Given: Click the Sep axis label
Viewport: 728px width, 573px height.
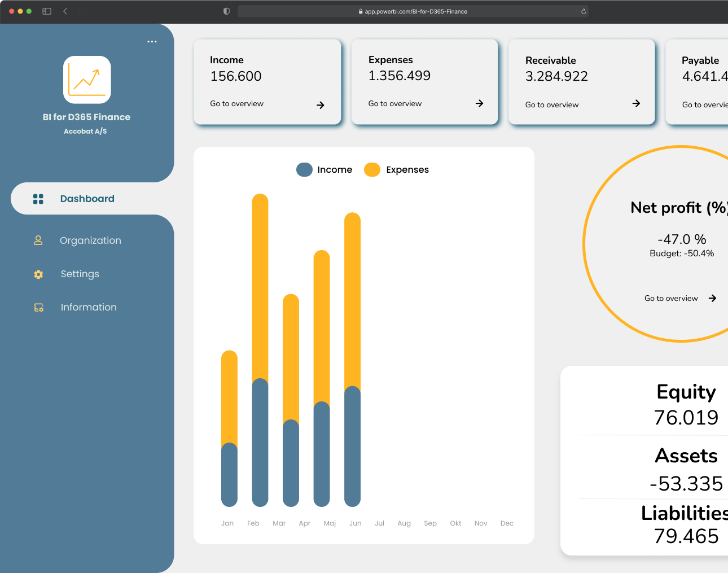Looking at the screenshot, I should (430, 523).
